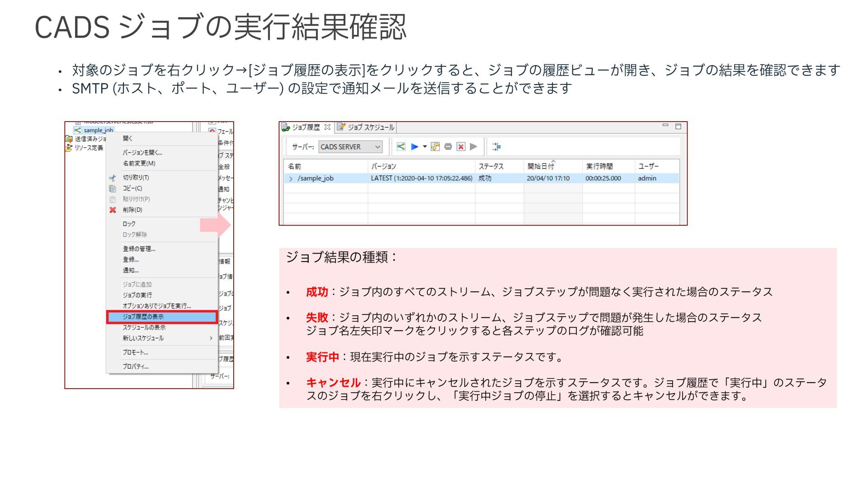Image resolution: width=868 pixels, height=488 pixels.
Task: Click the filter settings icon in toolbar
Action: coord(496,147)
